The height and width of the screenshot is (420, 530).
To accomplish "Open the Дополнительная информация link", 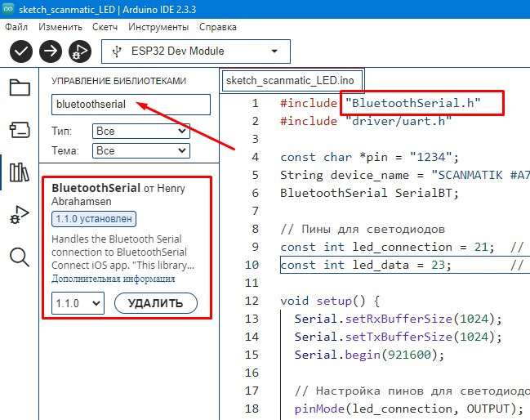I will coord(114,279).
